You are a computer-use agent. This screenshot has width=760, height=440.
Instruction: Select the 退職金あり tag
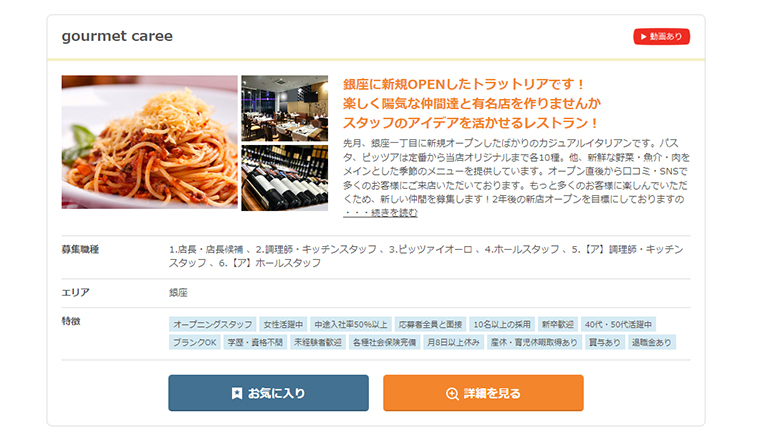click(x=651, y=342)
